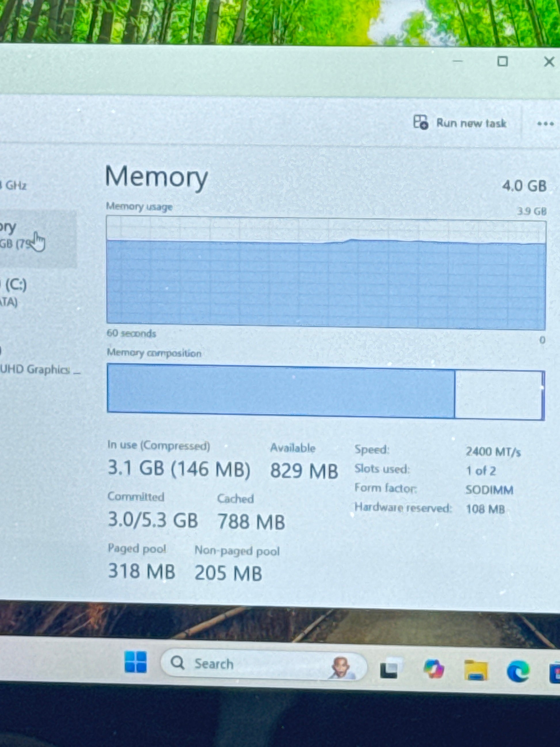Click the Run new task icon
The height and width of the screenshot is (747, 560).
(x=421, y=122)
